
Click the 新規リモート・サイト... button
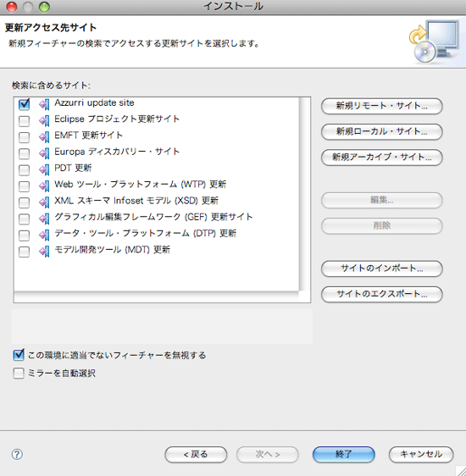(381, 106)
